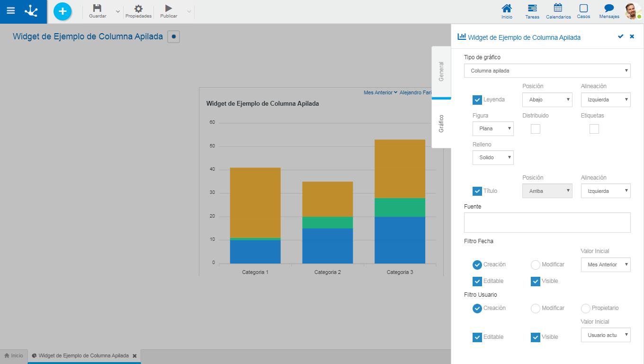644x364 pixels.
Task: Toggle Visible checkbox in Filtro Usuario
Action: [x=536, y=337]
